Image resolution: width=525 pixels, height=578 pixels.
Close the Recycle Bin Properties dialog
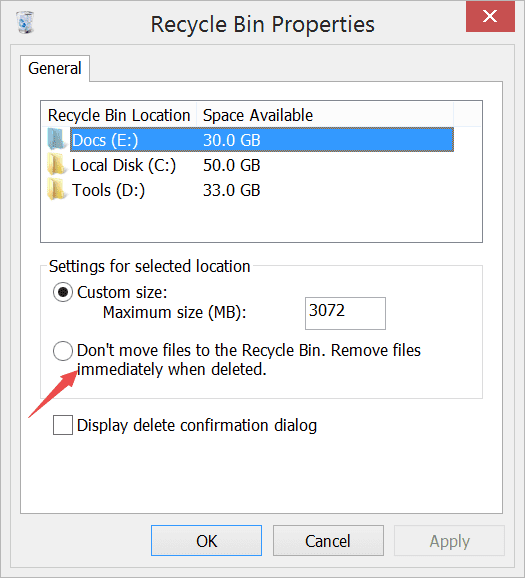490,17
